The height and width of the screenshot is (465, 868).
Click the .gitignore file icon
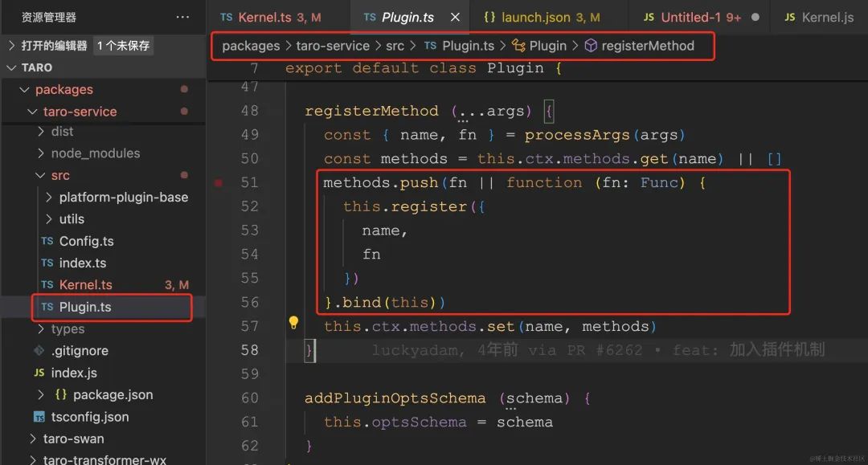pyautogui.click(x=39, y=350)
